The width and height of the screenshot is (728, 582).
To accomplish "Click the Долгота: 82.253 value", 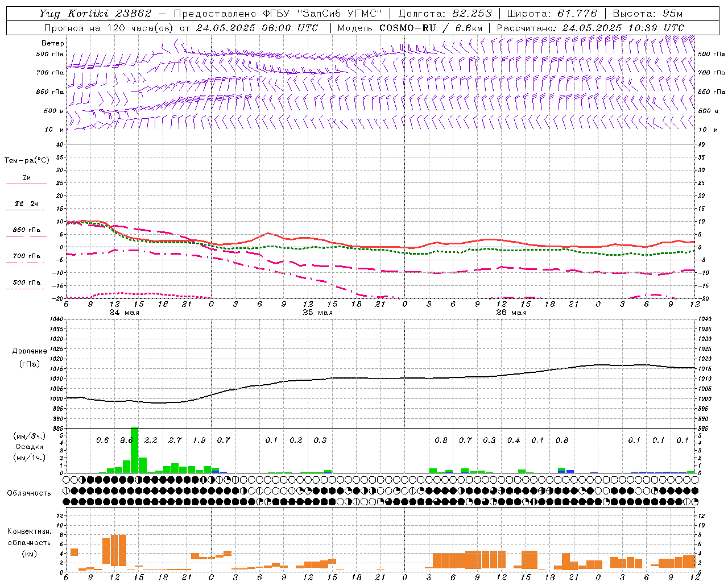I will [x=445, y=14].
